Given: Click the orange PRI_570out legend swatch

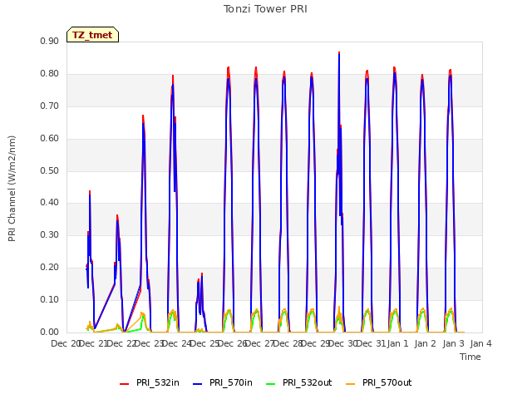Looking at the screenshot, I should coord(351,384).
